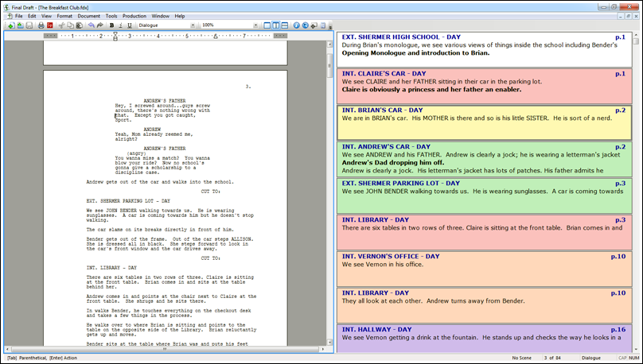The image size is (643, 364).
Task: Open the Window menu
Action: tap(160, 16)
